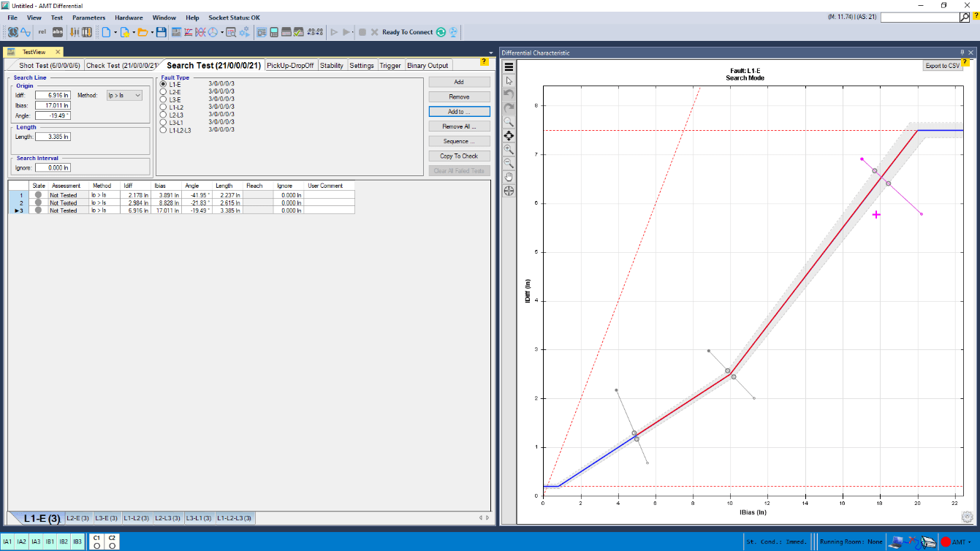Choose the L3-L1 fault type option
The width and height of the screenshot is (980, 551).
[x=164, y=122]
